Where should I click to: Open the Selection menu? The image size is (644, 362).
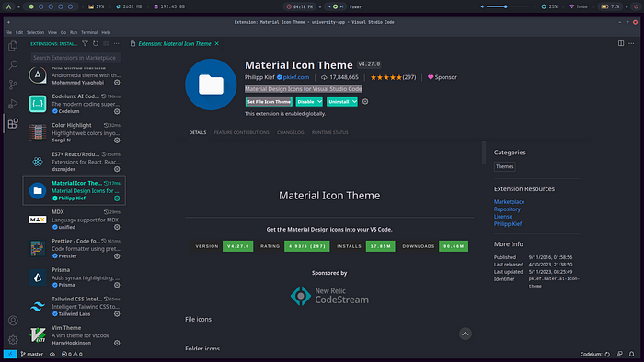[x=35, y=32]
